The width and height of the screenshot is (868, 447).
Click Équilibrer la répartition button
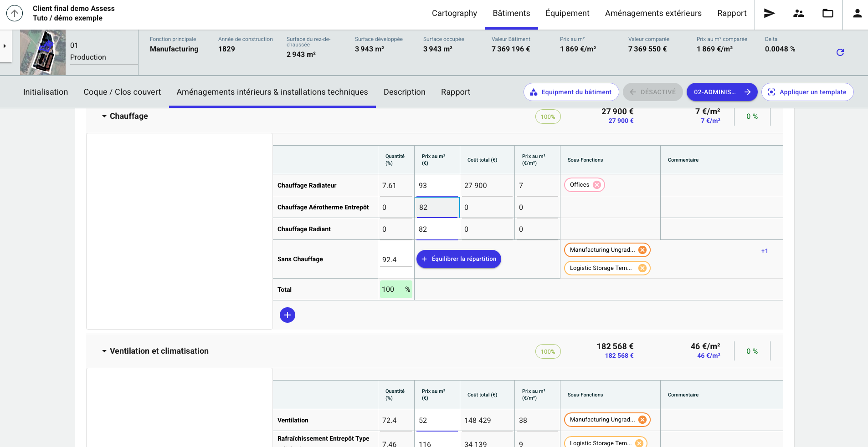(x=458, y=259)
